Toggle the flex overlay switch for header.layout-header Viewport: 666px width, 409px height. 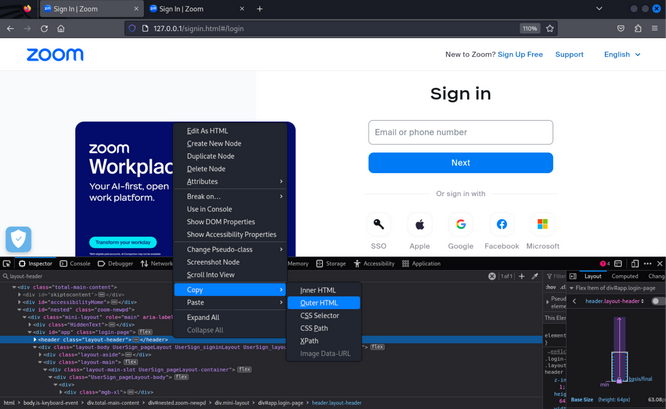pyautogui.click(x=658, y=301)
